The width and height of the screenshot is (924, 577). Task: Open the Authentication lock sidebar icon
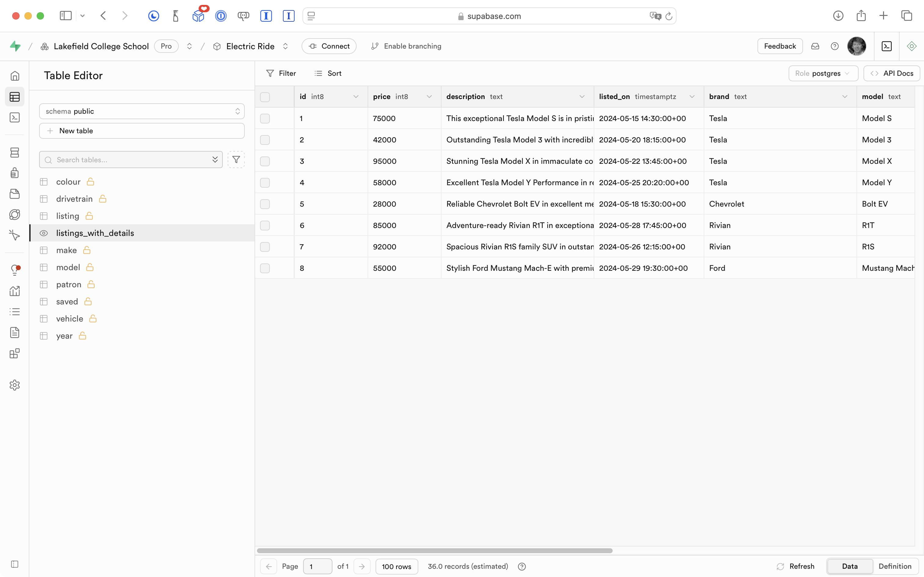click(14, 173)
